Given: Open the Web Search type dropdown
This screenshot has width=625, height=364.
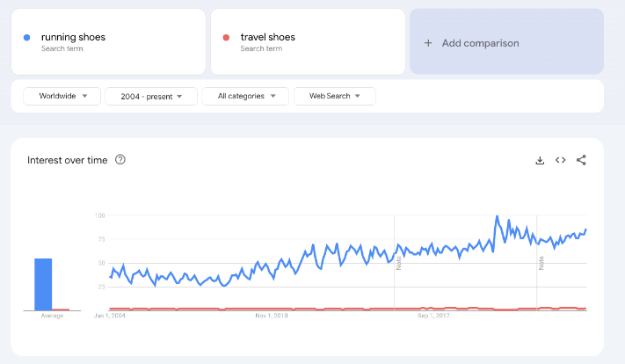Looking at the screenshot, I should coord(334,96).
